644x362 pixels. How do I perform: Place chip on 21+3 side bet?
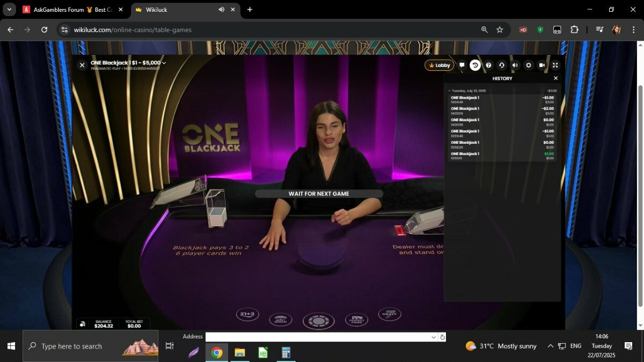point(247,315)
